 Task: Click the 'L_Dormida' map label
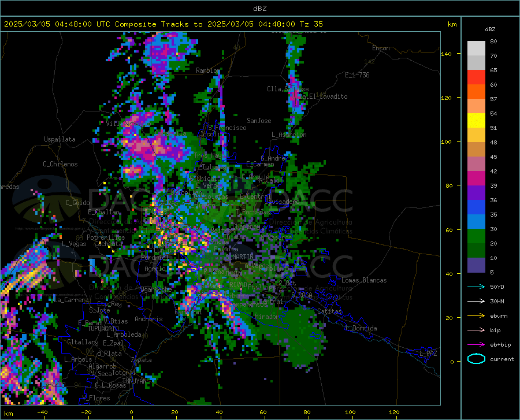(361, 328)
